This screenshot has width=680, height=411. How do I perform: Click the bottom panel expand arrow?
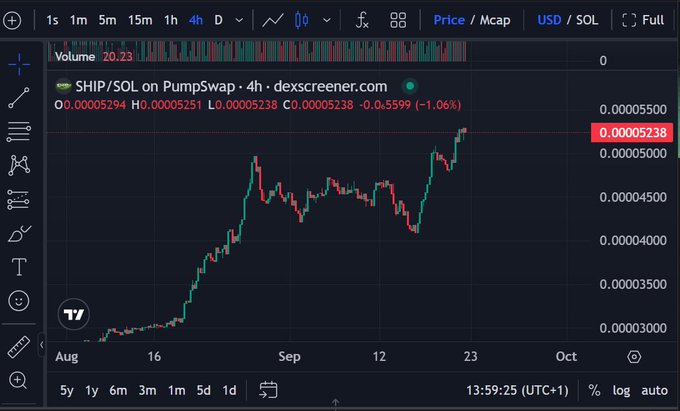335,403
